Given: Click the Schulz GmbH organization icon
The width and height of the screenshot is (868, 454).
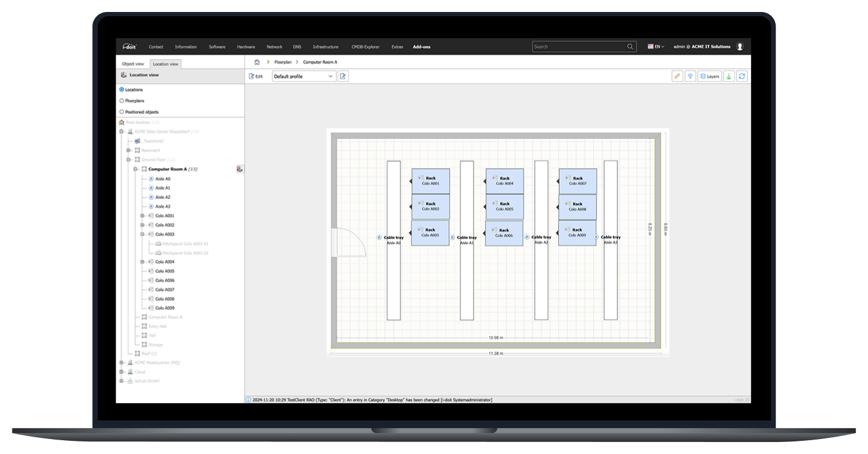Looking at the screenshot, I should (x=130, y=381).
